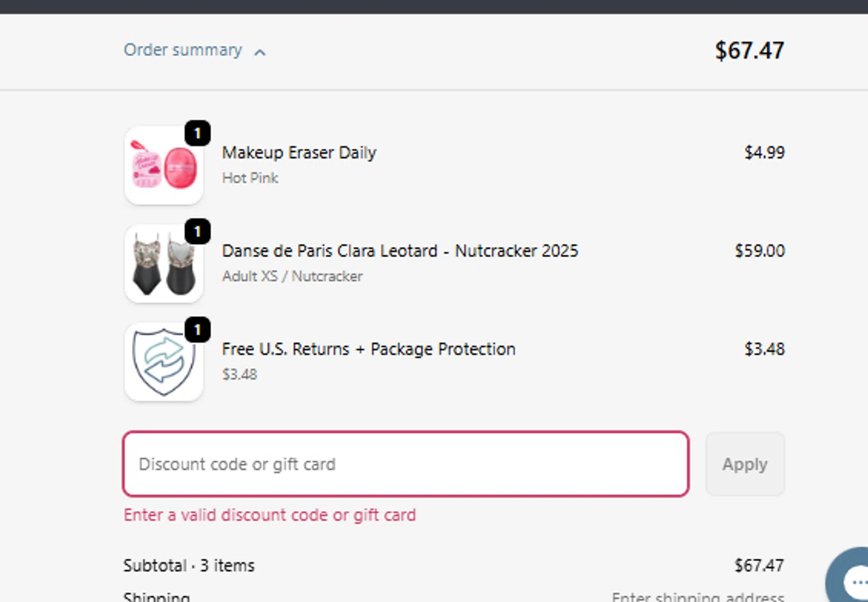Click quantity badge on Leotard image

click(197, 232)
